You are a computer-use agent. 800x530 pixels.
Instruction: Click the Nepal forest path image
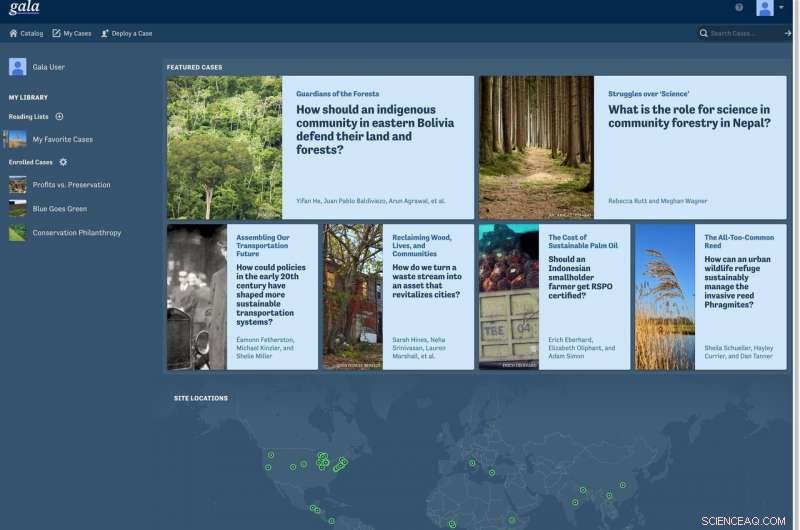[536, 147]
